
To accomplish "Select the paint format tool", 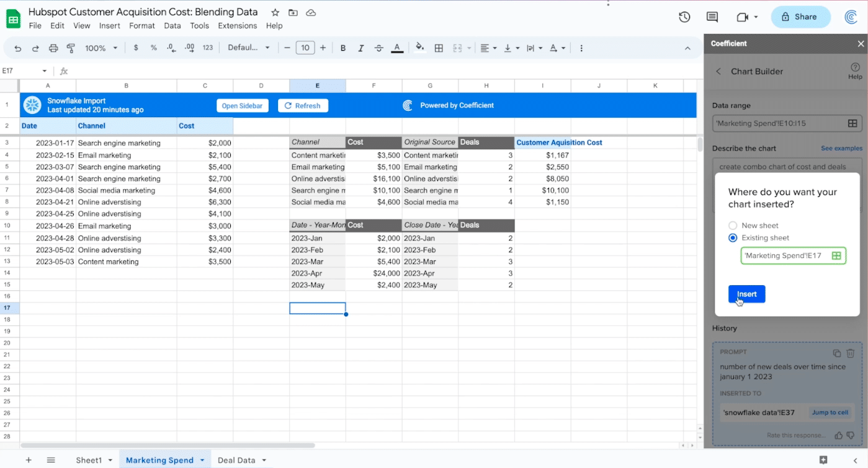I will (x=71, y=48).
